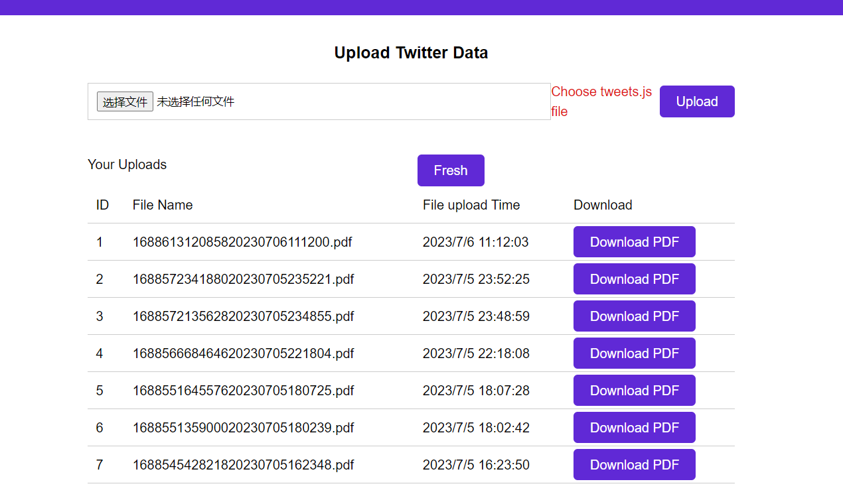The image size is (843, 504).
Task: Download PDF for upload ID 4
Action: tap(635, 353)
